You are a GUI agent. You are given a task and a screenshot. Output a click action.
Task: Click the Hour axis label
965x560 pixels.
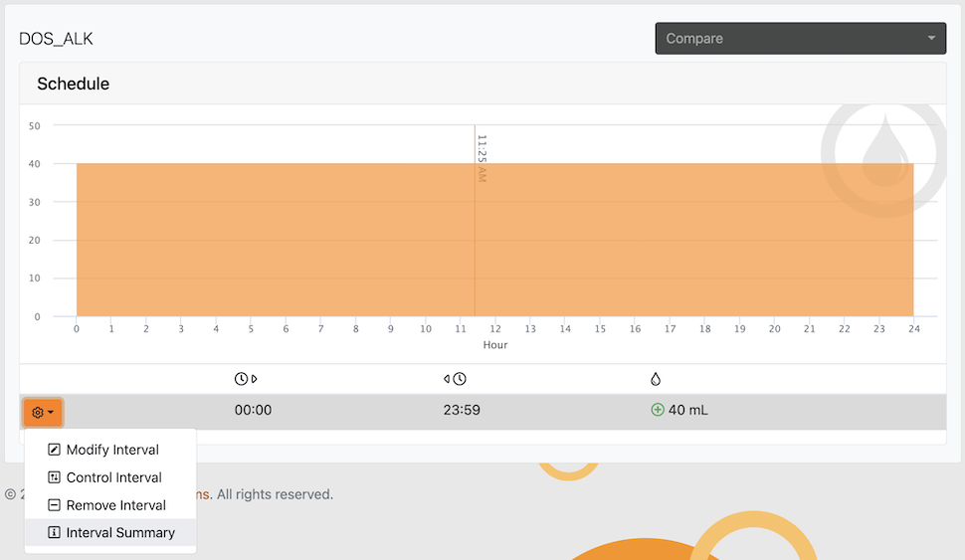click(x=494, y=345)
